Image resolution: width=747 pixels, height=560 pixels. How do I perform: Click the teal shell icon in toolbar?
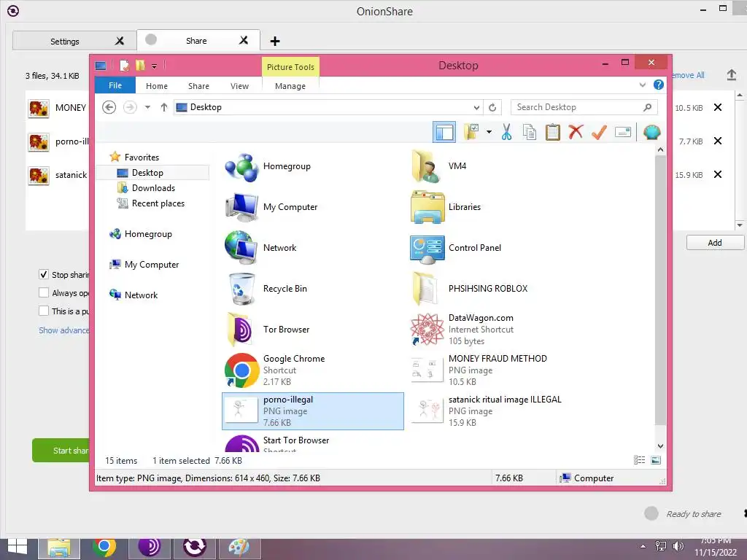click(x=651, y=132)
